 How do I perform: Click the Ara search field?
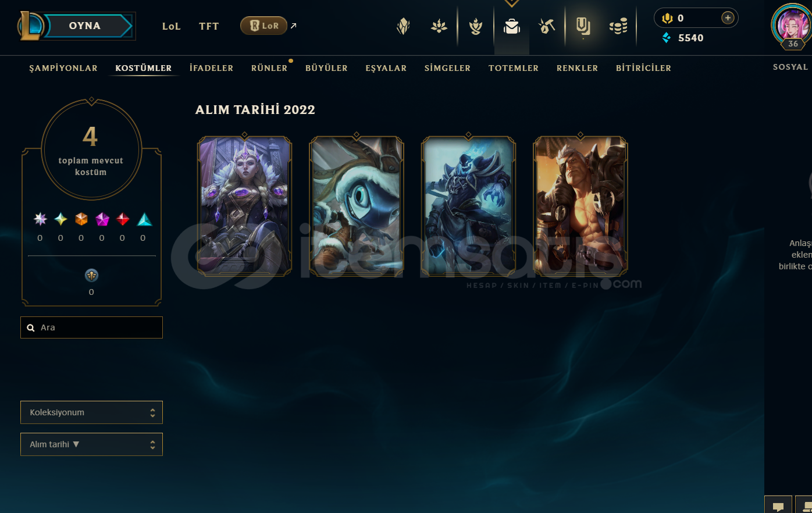(91, 327)
